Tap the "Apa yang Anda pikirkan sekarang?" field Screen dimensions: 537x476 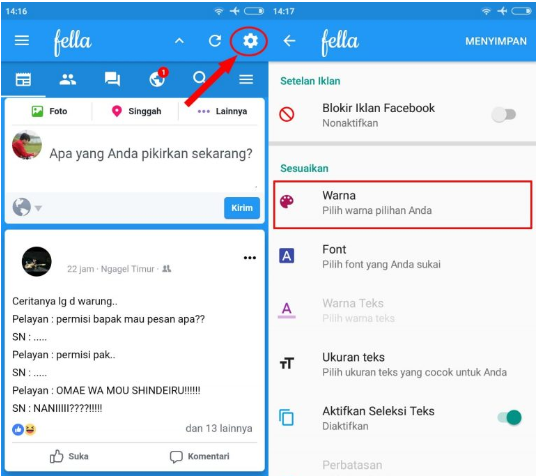click(x=151, y=154)
